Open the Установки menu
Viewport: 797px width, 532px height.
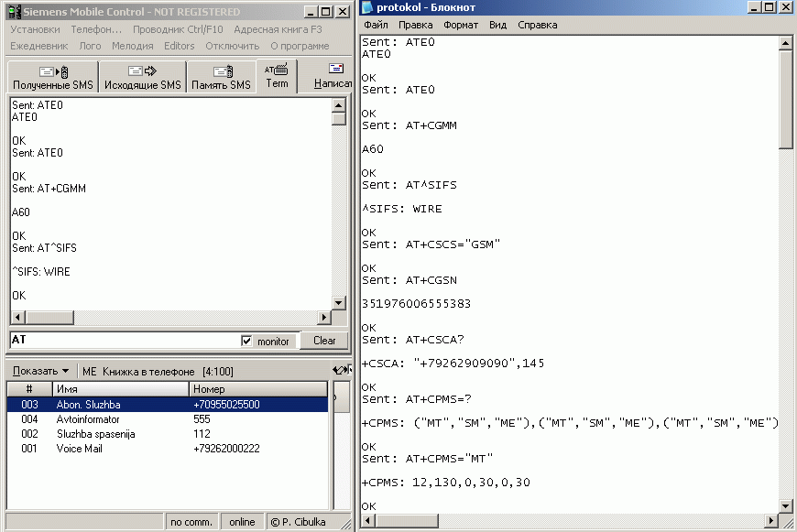[35, 29]
